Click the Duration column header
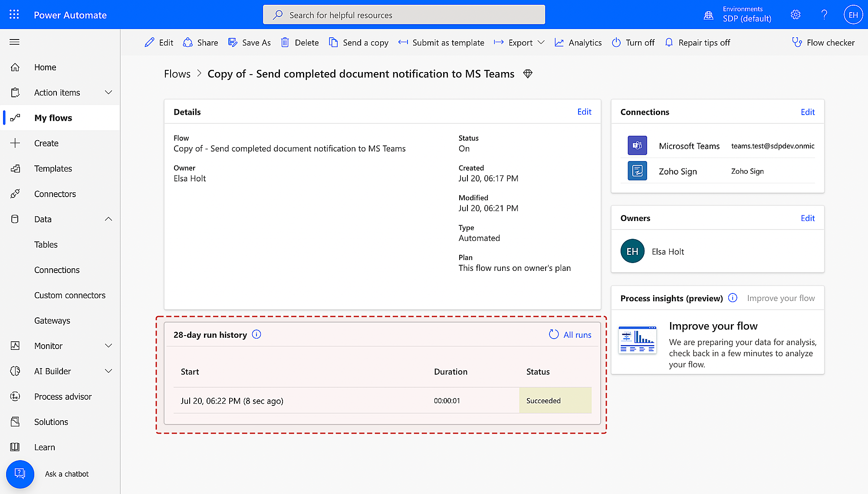This screenshot has height=494, width=868. (450, 372)
